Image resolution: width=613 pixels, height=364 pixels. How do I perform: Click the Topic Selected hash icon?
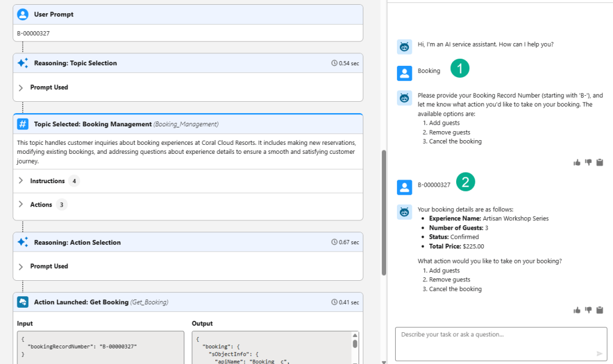(23, 124)
